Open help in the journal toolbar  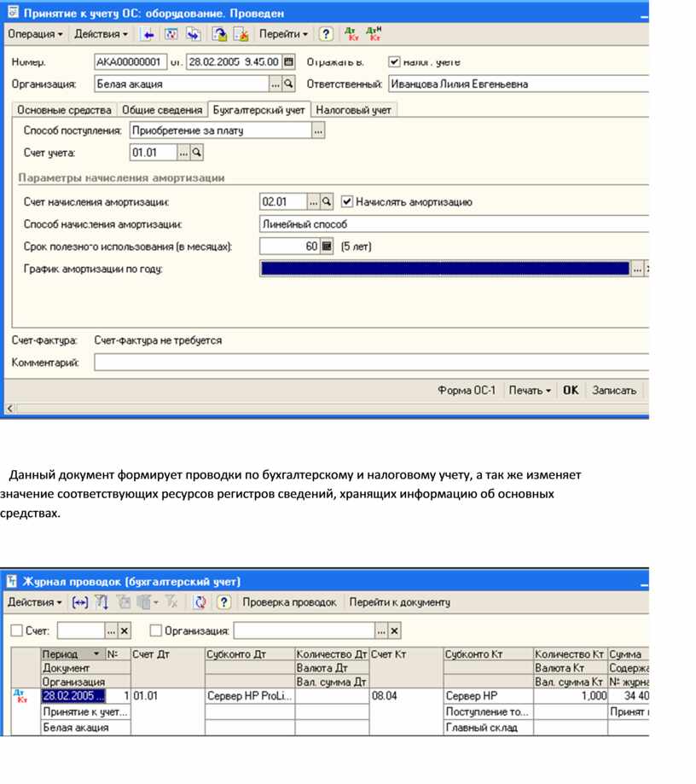click(x=223, y=602)
